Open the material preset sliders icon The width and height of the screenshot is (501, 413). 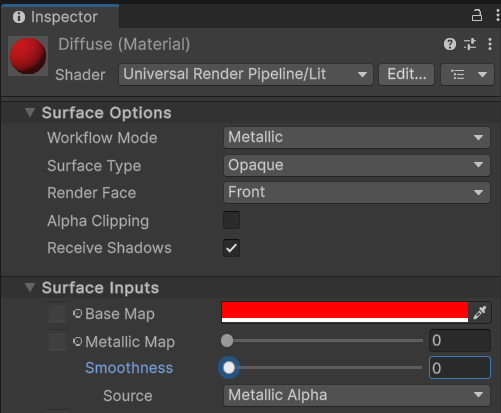[470, 44]
